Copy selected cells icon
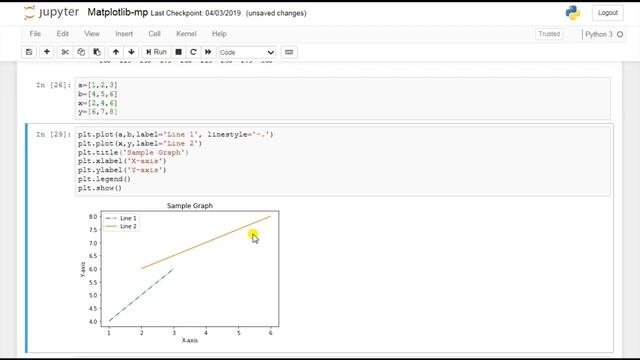This screenshot has width=640, height=360. 81,52
